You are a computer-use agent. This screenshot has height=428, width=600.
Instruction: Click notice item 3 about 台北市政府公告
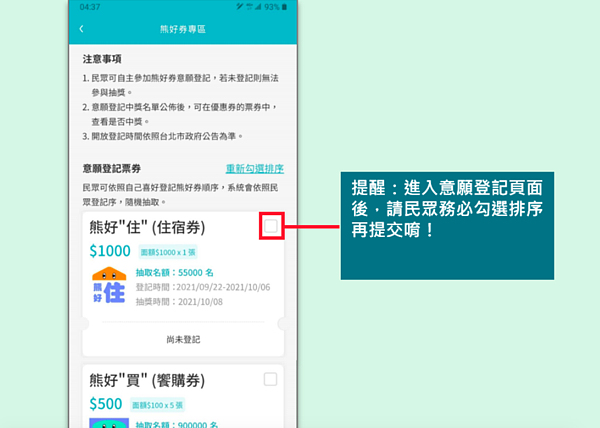163,136
